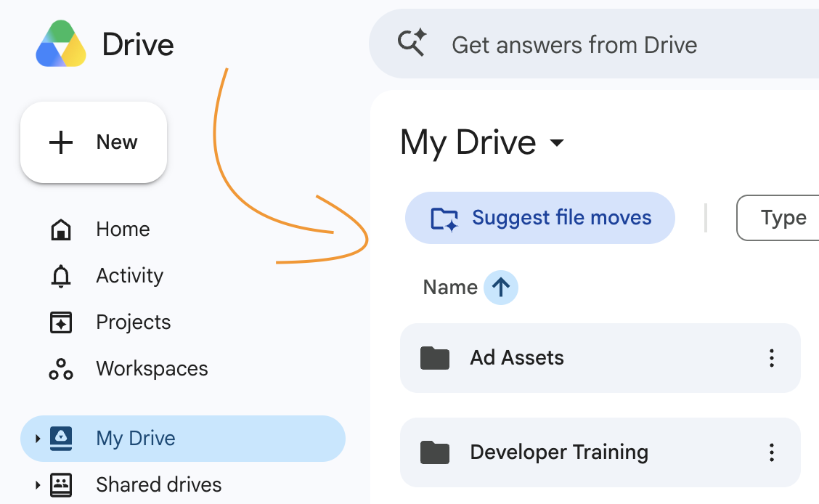
Task: Create a new item with the New button
Action: tap(94, 142)
